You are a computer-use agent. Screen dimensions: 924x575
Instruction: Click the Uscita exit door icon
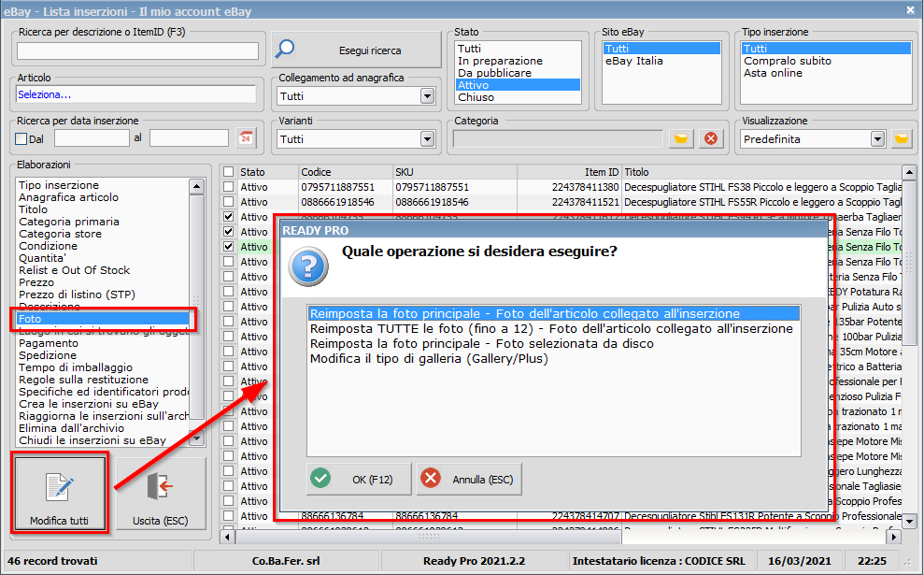[160, 486]
